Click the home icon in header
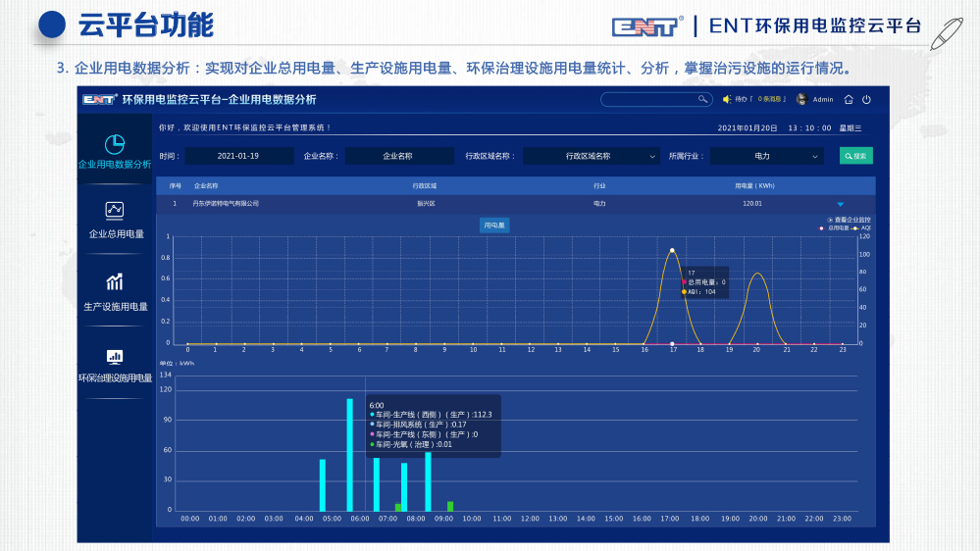 (849, 99)
